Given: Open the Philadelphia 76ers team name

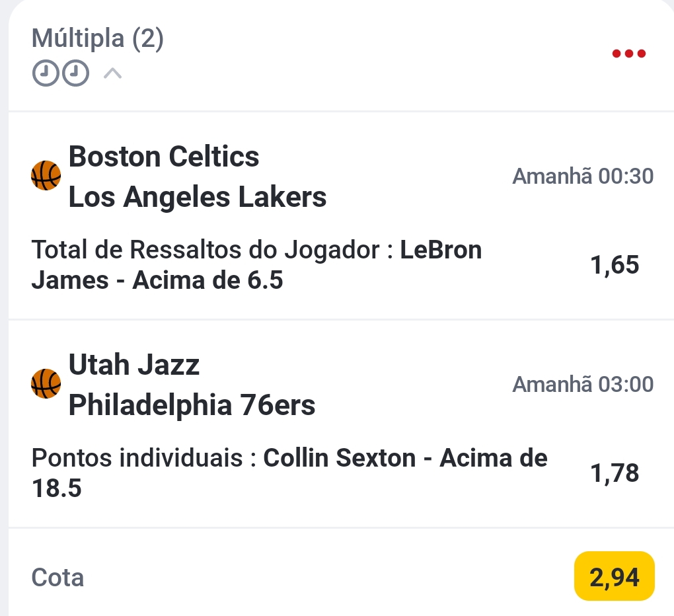Looking at the screenshot, I should [x=192, y=404].
